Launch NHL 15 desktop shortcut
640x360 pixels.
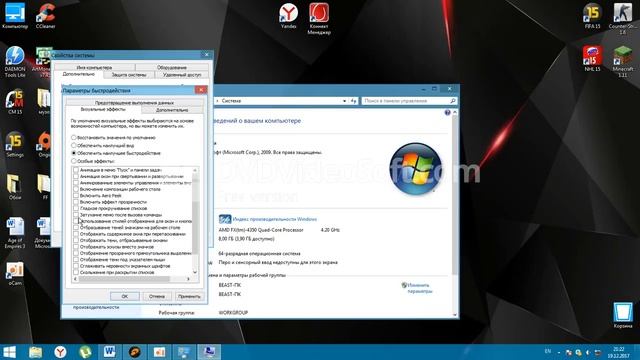tap(592, 58)
